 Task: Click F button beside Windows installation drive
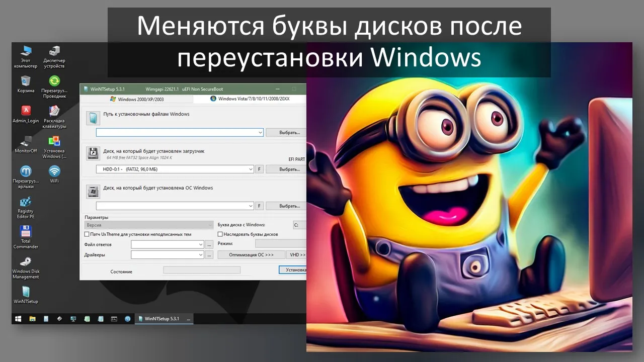(x=259, y=206)
